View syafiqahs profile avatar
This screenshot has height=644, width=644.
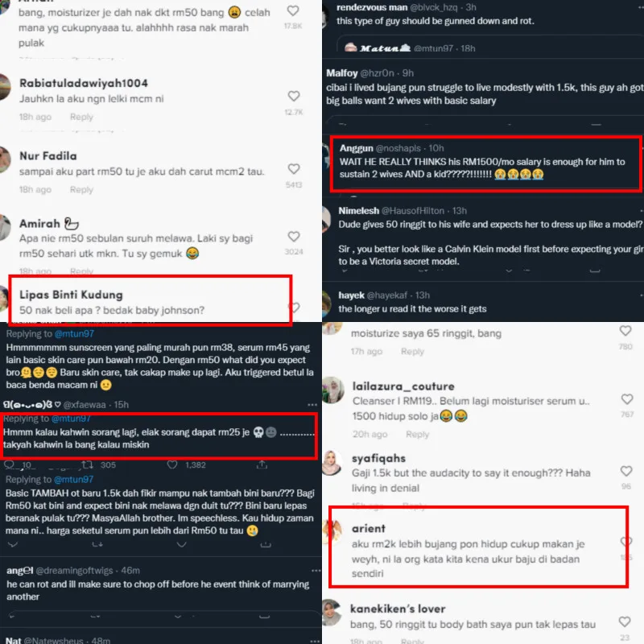[x=332, y=462]
